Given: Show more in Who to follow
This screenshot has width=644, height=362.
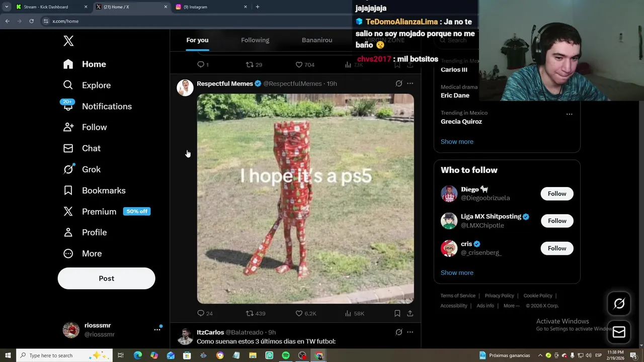Looking at the screenshot, I should point(457,273).
